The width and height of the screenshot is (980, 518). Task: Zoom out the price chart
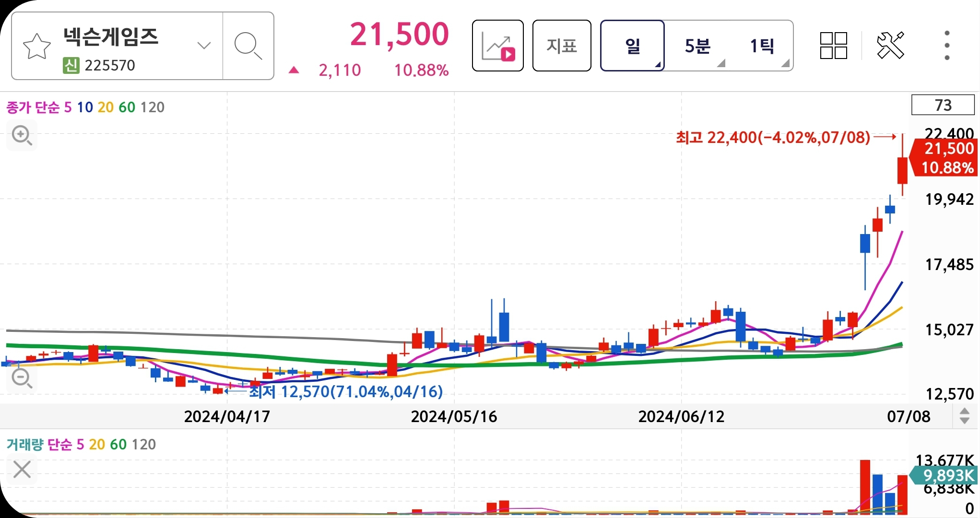tap(22, 378)
